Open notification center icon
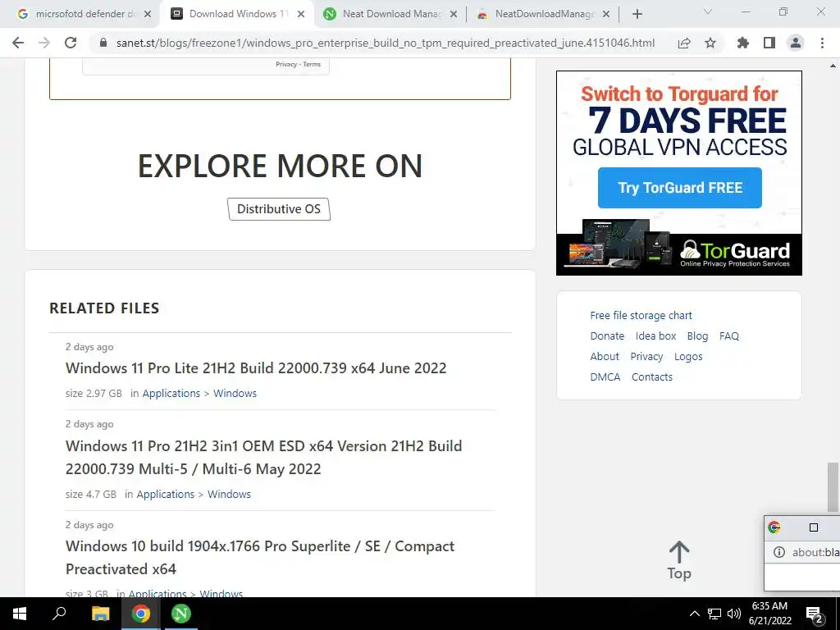Image resolution: width=840 pixels, height=630 pixels. [x=815, y=614]
